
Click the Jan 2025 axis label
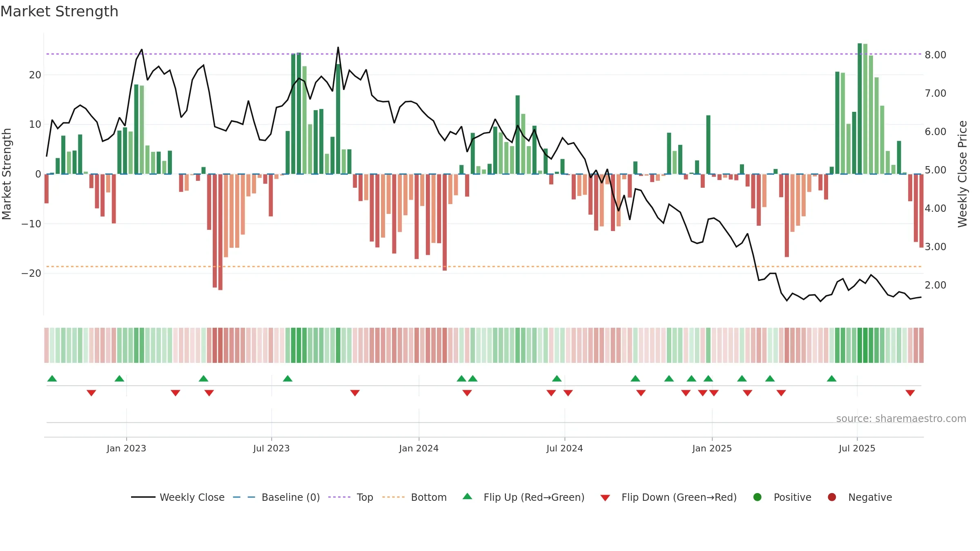pyautogui.click(x=712, y=448)
